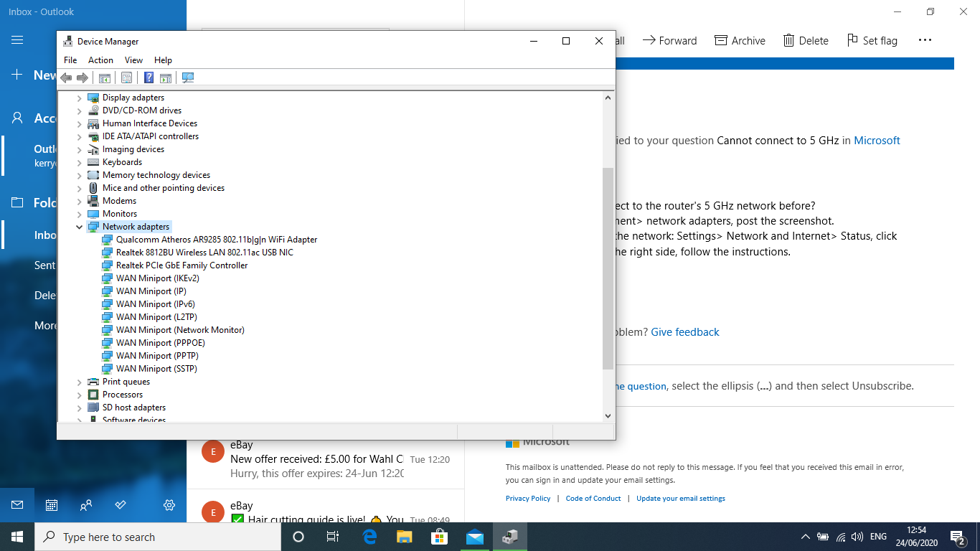Select Realtek 8812BU Wireless LAN USB NIC
The image size is (980, 551).
[204, 253]
